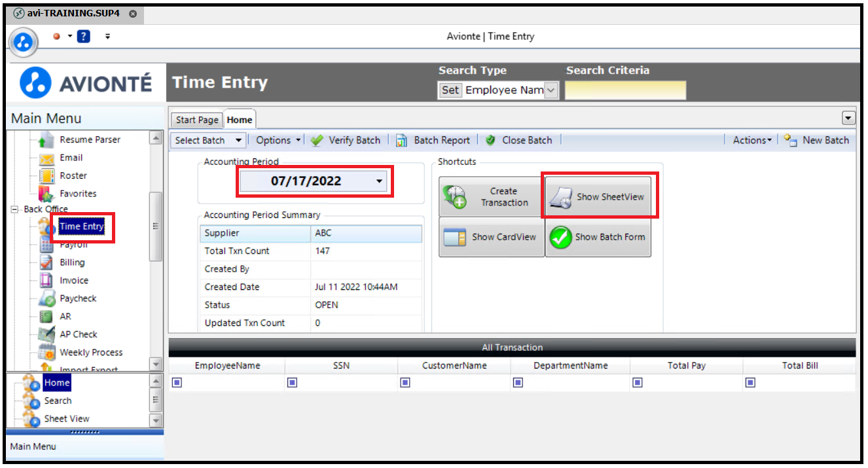Open the Actions dropdown menu
Viewport: 868px width, 468px height.
click(x=752, y=140)
